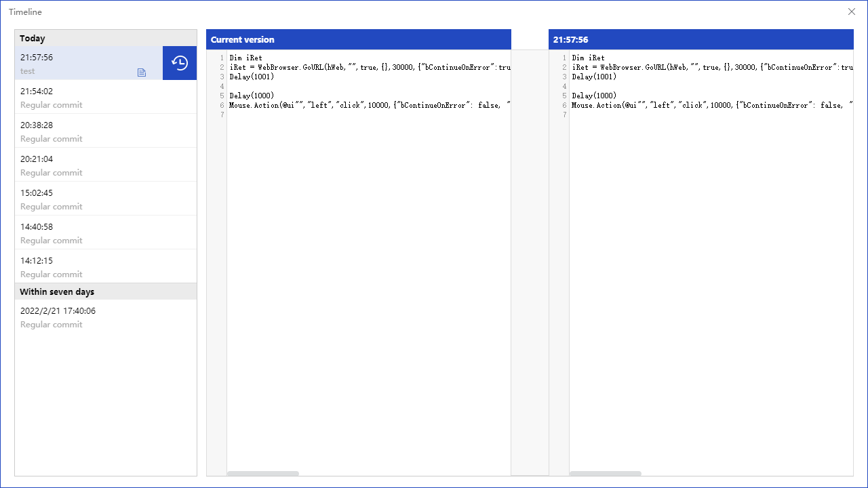Click Dim iRet line in 21:57:56 panel
The image size is (868, 488).
588,58
